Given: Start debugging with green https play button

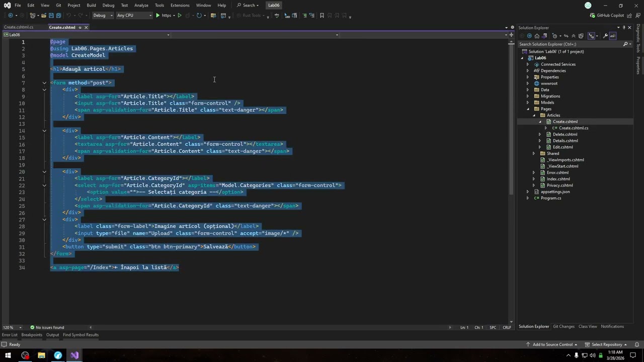Looking at the screenshot, I should 164,16.
